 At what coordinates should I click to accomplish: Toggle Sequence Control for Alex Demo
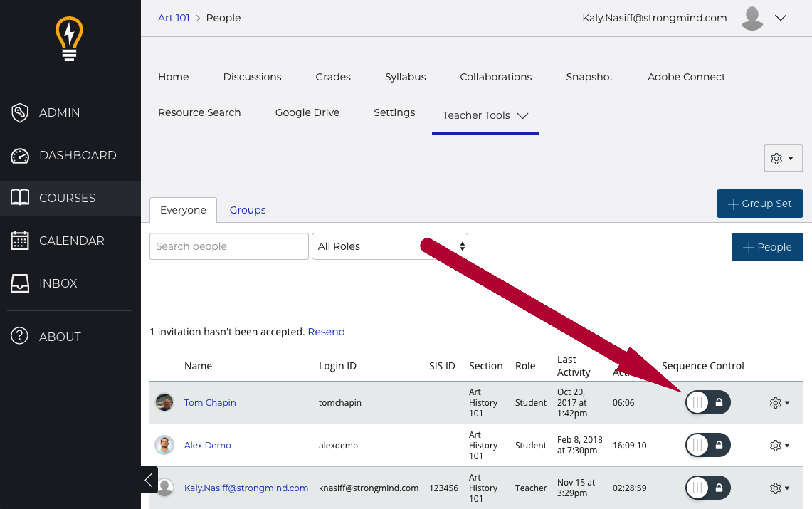point(707,446)
